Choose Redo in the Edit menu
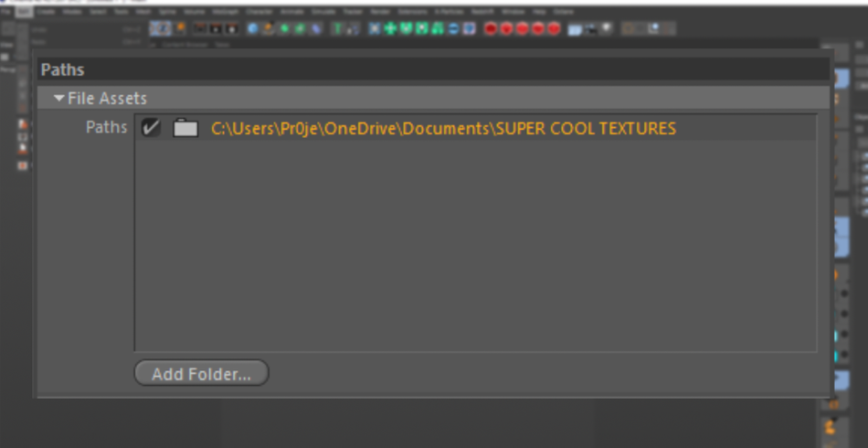The width and height of the screenshot is (868, 448). tap(38, 41)
